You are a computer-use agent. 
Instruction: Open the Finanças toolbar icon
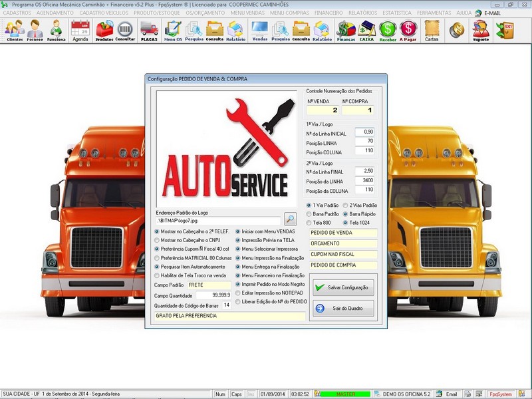[346, 31]
